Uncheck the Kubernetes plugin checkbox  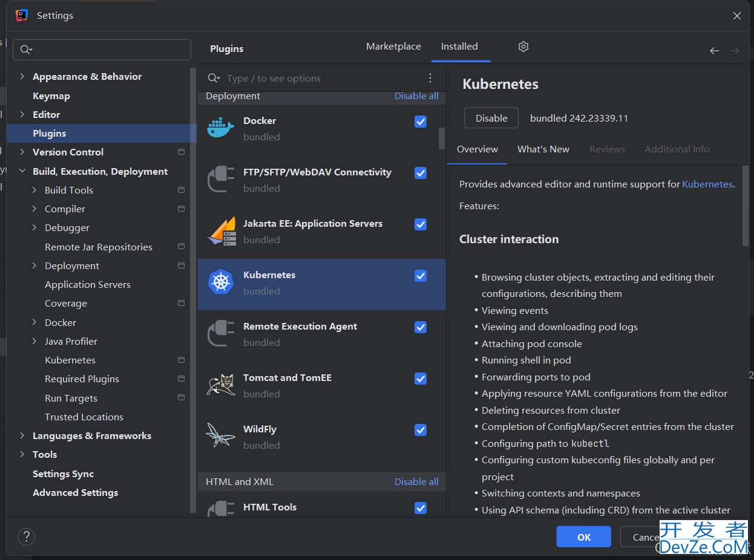421,276
